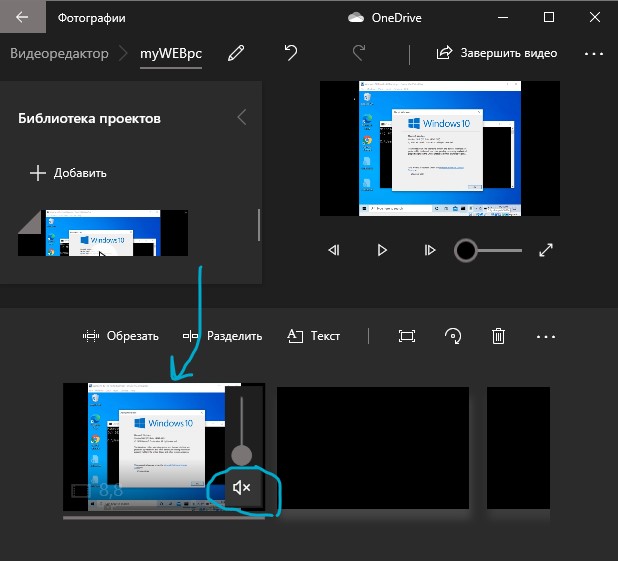Image resolution: width=618 pixels, height=561 pixels.
Task: Expand preview to full screen
Action: (x=546, y=250)
